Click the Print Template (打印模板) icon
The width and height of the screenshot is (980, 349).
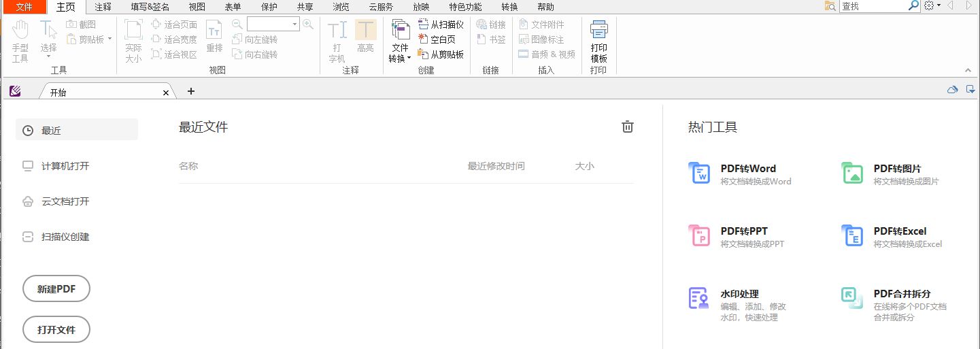coord(598,41)
